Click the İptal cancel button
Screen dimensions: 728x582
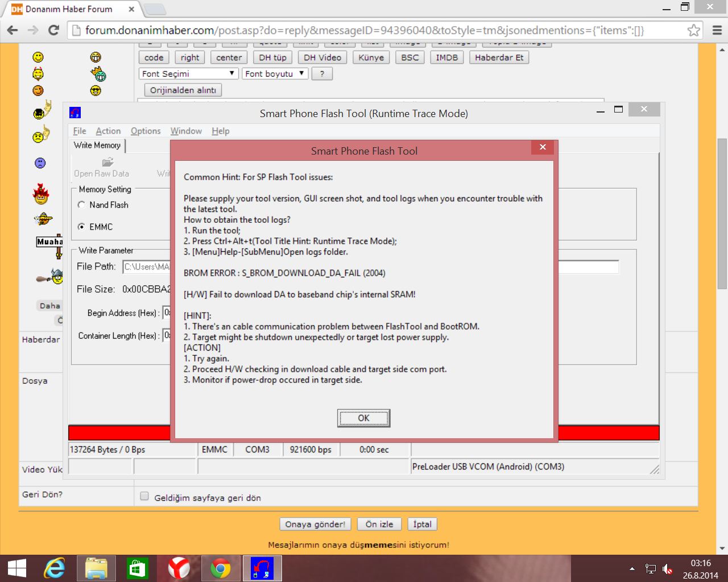[423, 524]
